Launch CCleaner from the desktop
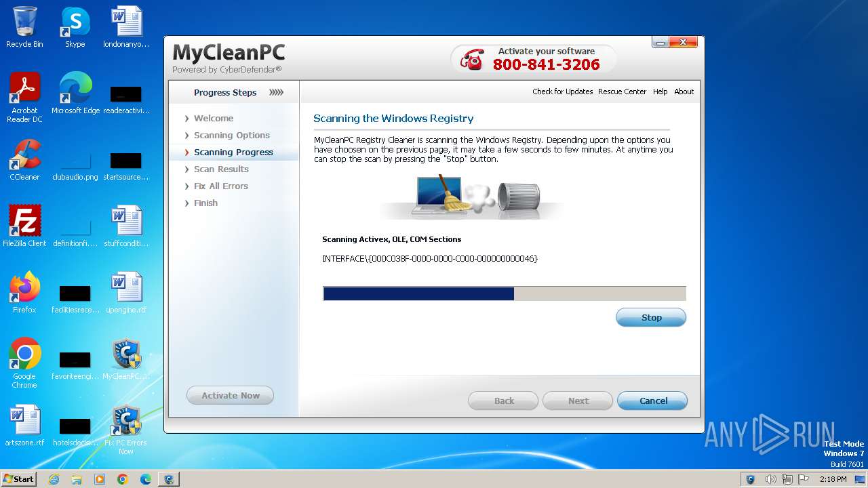The width and height of the screenshot is (868, 488). coord(24,160)
